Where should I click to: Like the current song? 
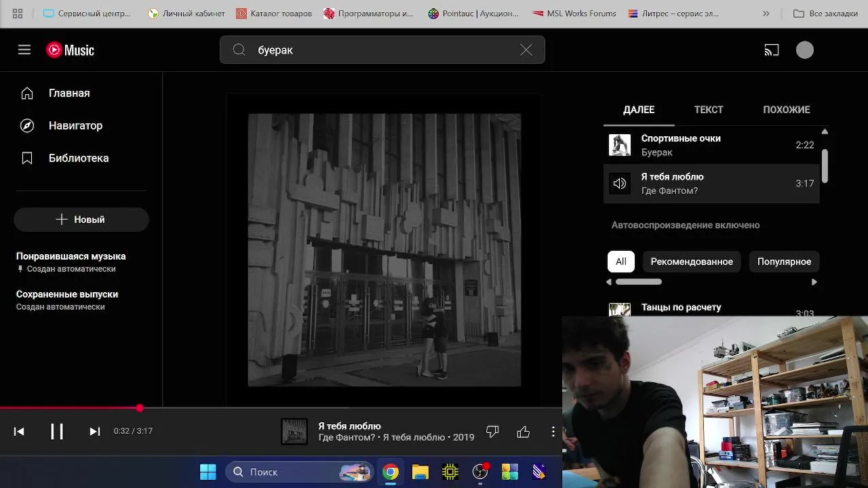(x=524, y=431)
